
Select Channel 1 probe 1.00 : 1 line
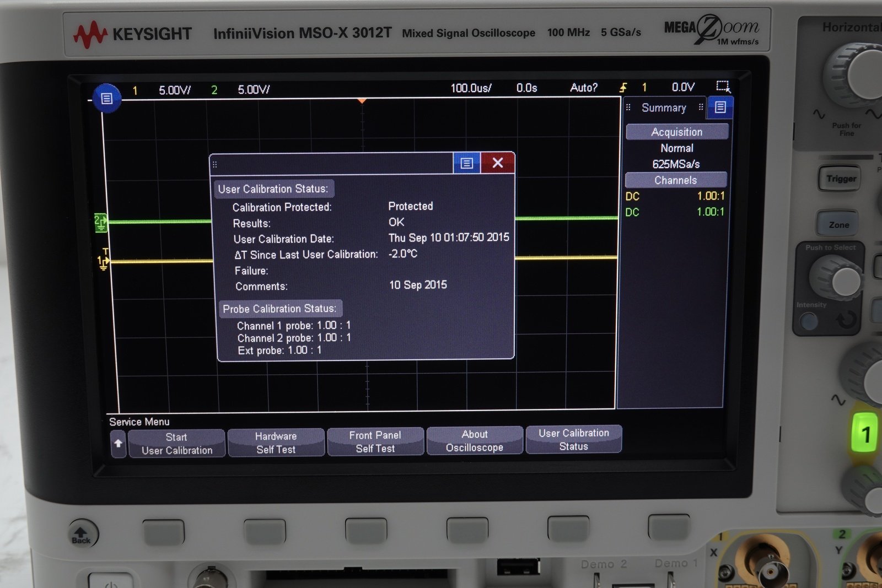point(294,326)
